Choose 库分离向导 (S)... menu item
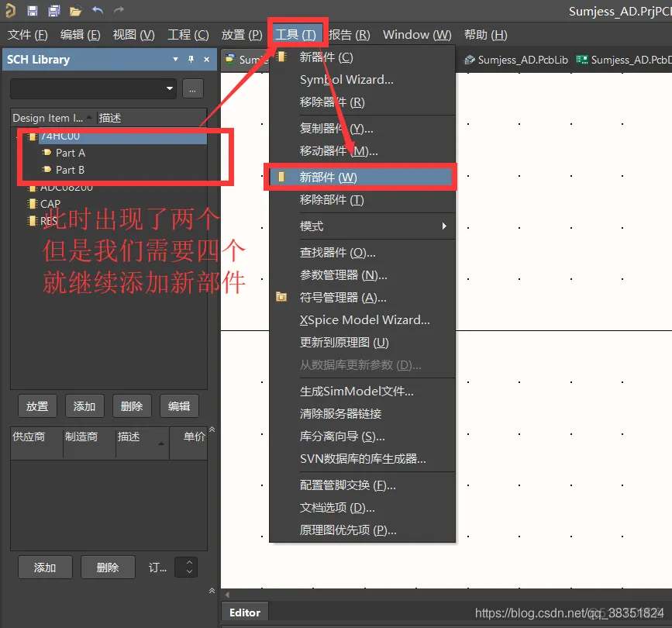Viewport: 672px width, 628px height. [362, 436]
